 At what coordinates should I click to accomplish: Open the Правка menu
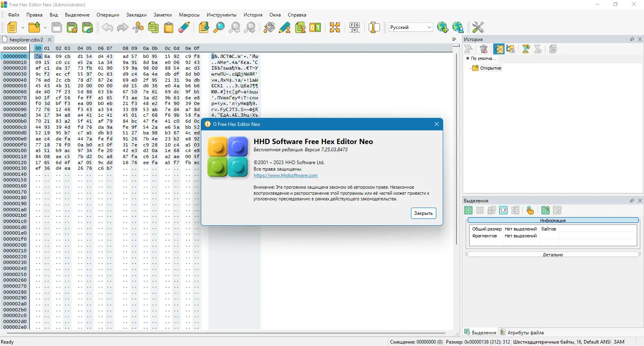tap(35, 15)
